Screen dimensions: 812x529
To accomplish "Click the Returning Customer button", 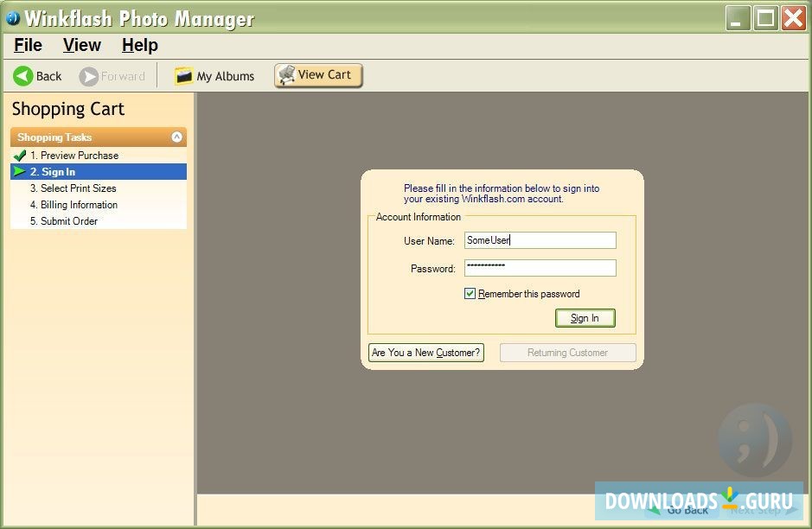I will point(567,353).
